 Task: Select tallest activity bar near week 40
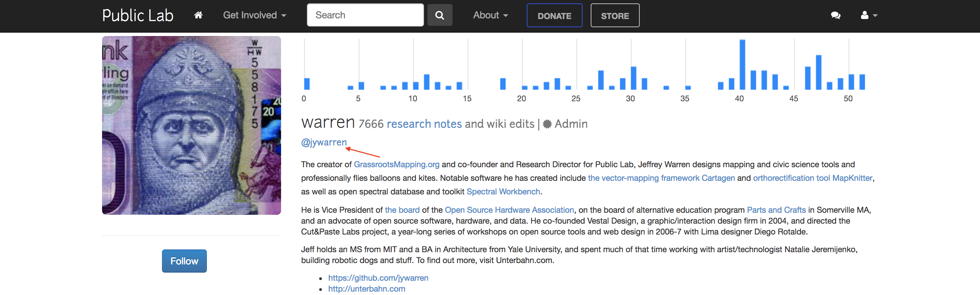742,65
